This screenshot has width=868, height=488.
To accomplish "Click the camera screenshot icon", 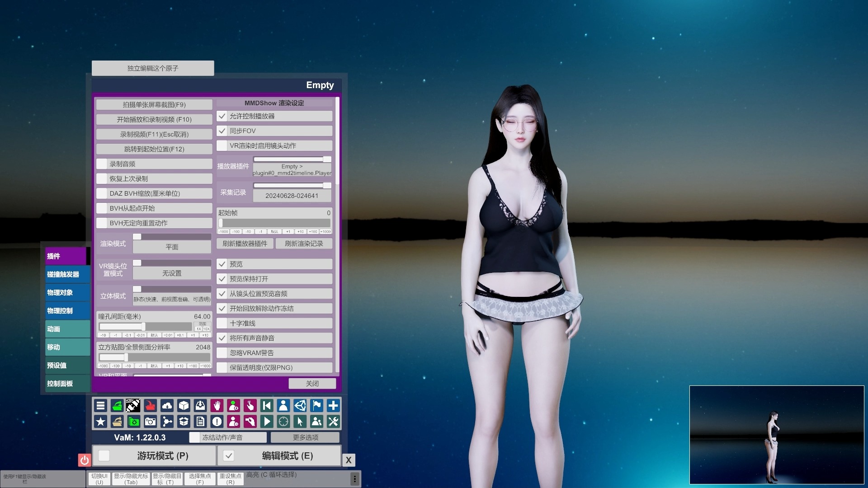I will pyautogui.click(x=150, y=422).
